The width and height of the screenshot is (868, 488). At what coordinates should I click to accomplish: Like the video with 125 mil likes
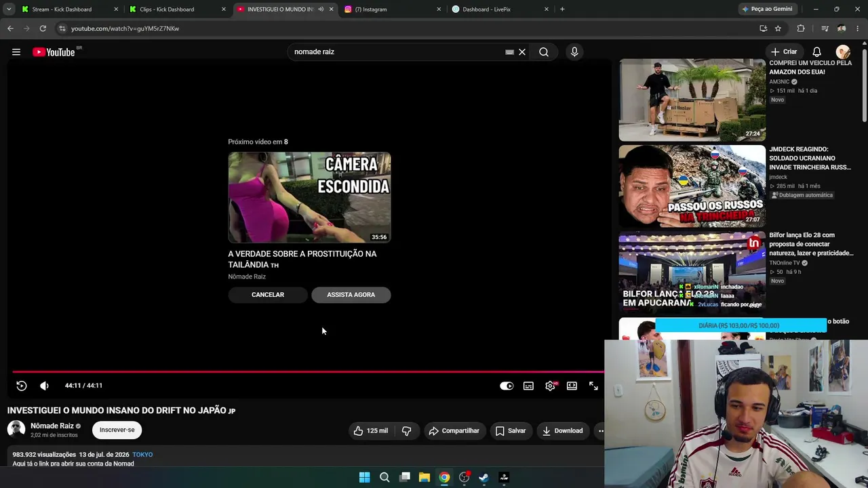[371, 431]
